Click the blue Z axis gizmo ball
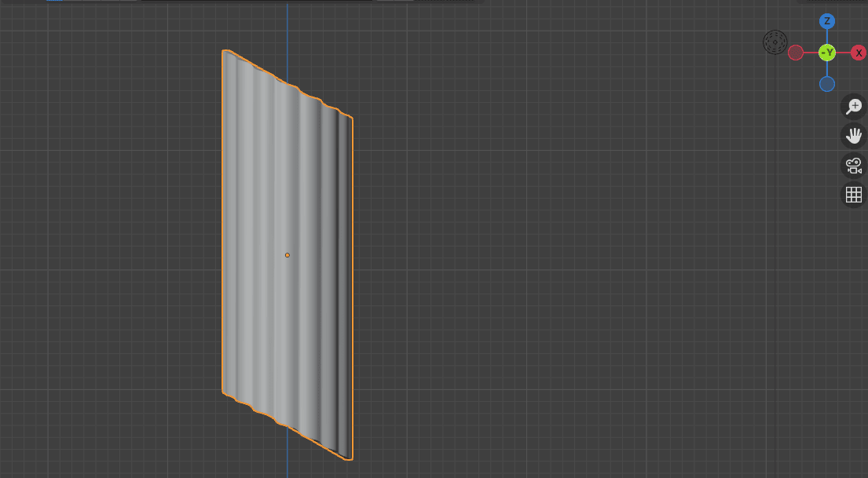 826,21
